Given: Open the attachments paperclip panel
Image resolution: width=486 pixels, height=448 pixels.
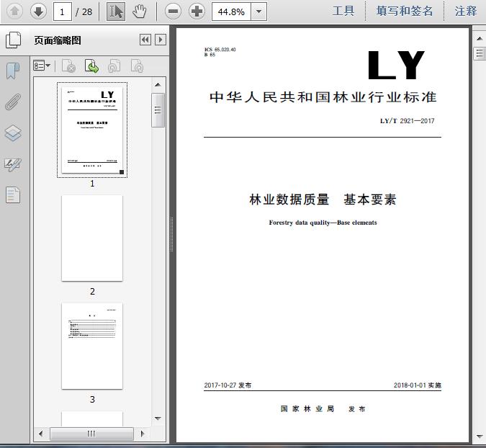Looking at the screenshot, I should coord(13,102).
